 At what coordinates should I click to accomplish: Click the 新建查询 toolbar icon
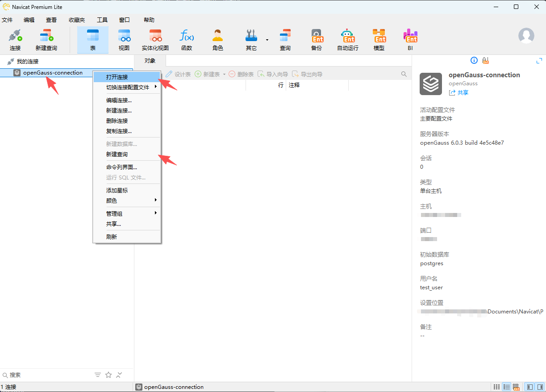(x=46, y=40)
